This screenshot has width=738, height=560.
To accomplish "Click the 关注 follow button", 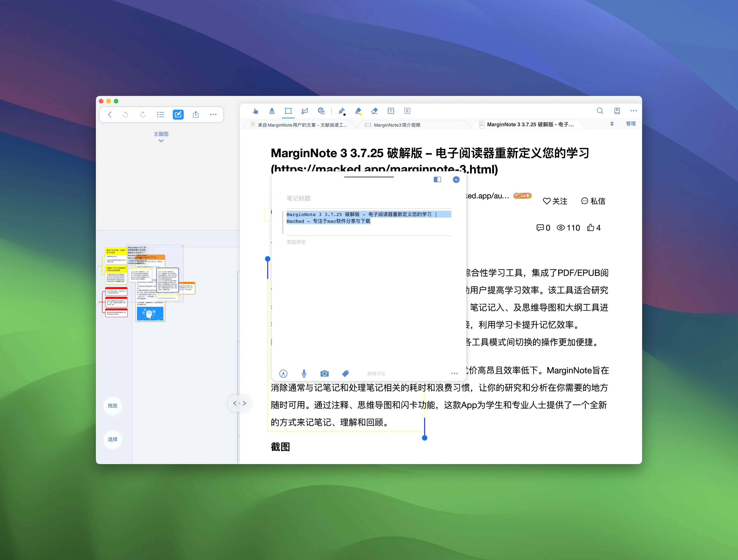I will click(x=555, y=201).
